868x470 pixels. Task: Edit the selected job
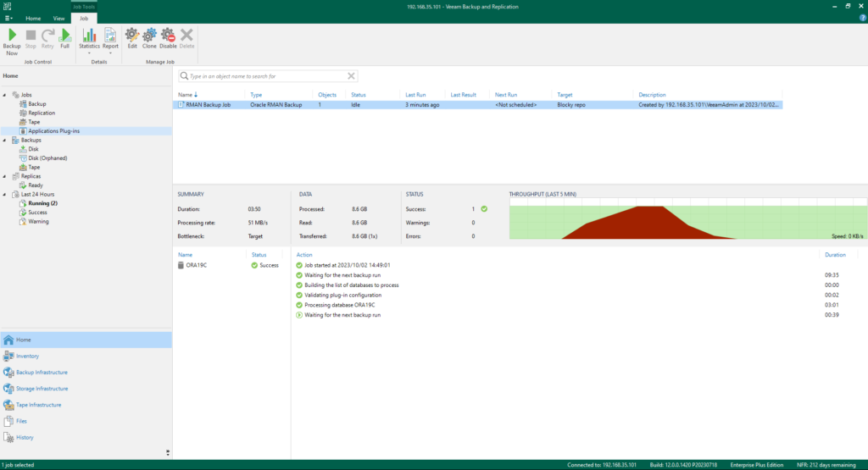[131, 39]
